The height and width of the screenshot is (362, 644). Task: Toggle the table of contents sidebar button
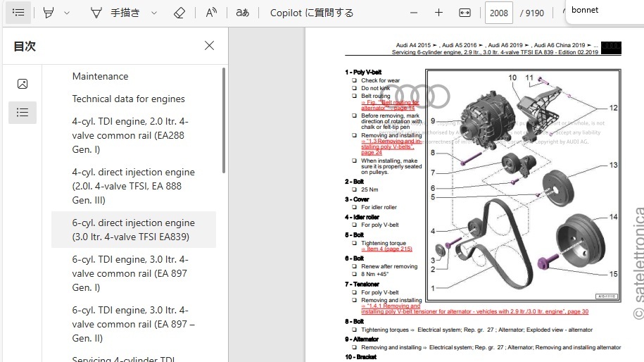click(18, 13)
